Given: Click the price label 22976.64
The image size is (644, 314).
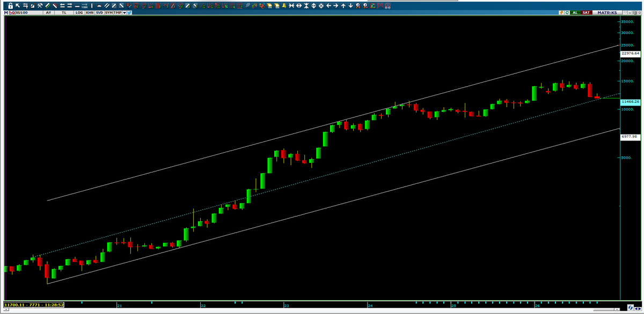Looking at the screenshot, I should (630, 54).
